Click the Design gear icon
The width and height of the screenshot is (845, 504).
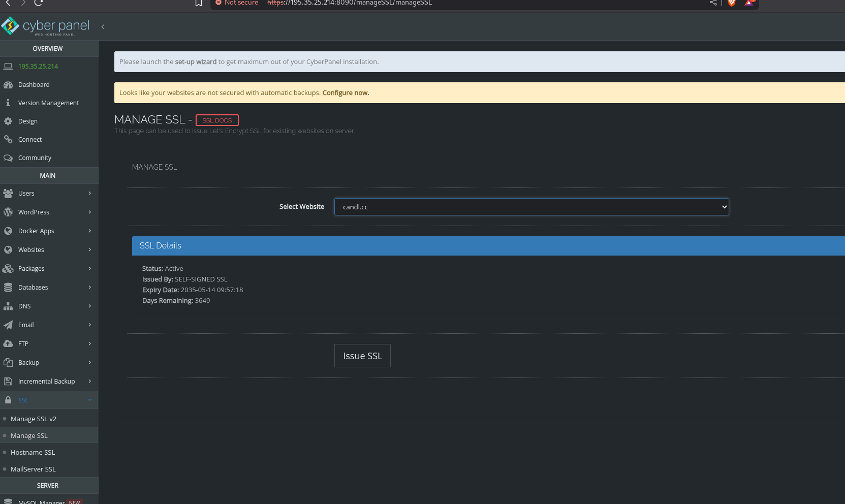pos(8,121)
